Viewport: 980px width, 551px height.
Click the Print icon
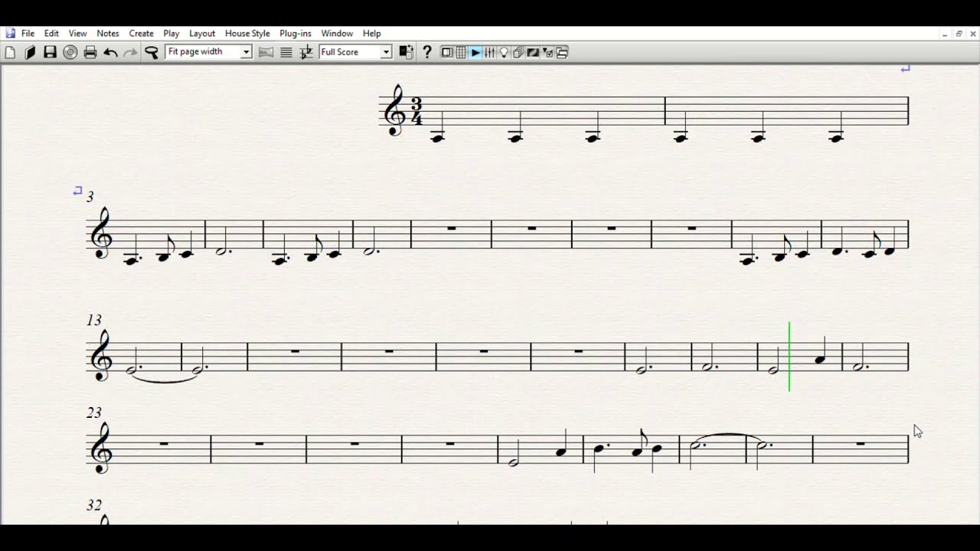click(x=90, y=52)
